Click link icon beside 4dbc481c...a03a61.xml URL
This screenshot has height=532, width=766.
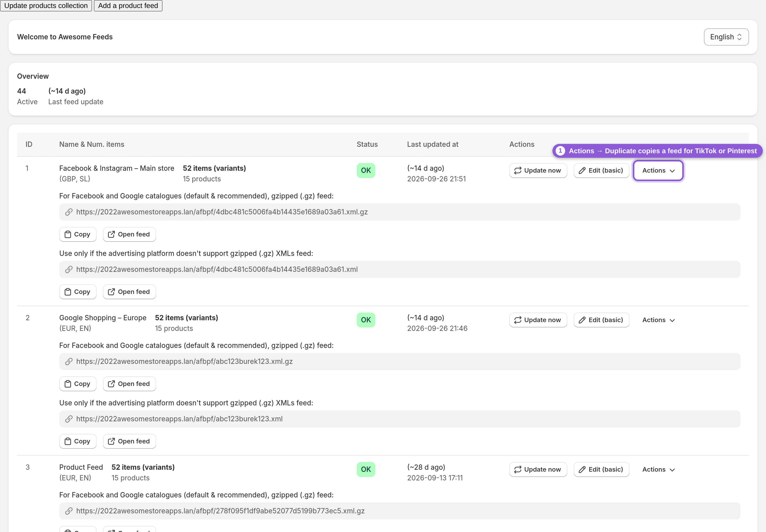(x=69, y=269)
